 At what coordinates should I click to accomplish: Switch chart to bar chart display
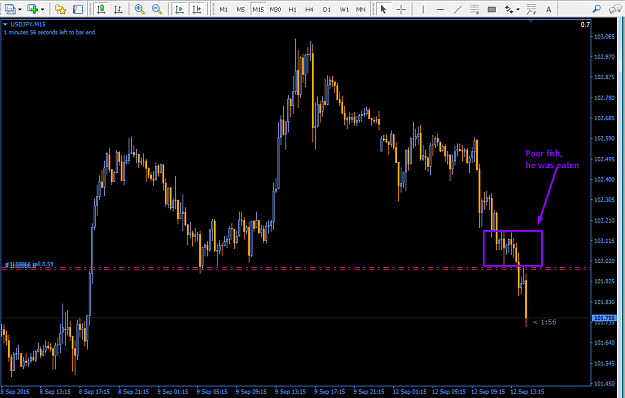tap(118, 9)
